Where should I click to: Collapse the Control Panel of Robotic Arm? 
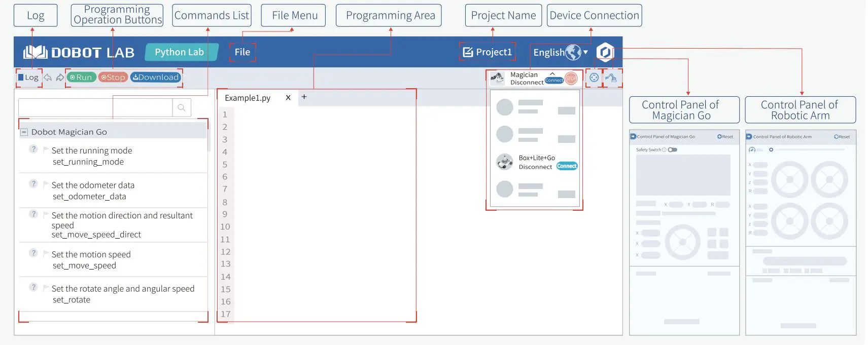[x=749, y=136]
